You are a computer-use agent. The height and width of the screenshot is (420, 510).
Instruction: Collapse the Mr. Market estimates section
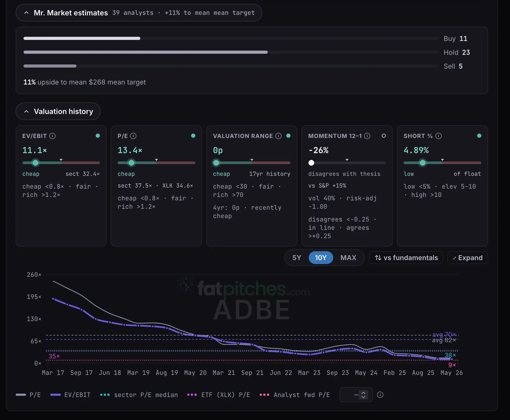139,13
